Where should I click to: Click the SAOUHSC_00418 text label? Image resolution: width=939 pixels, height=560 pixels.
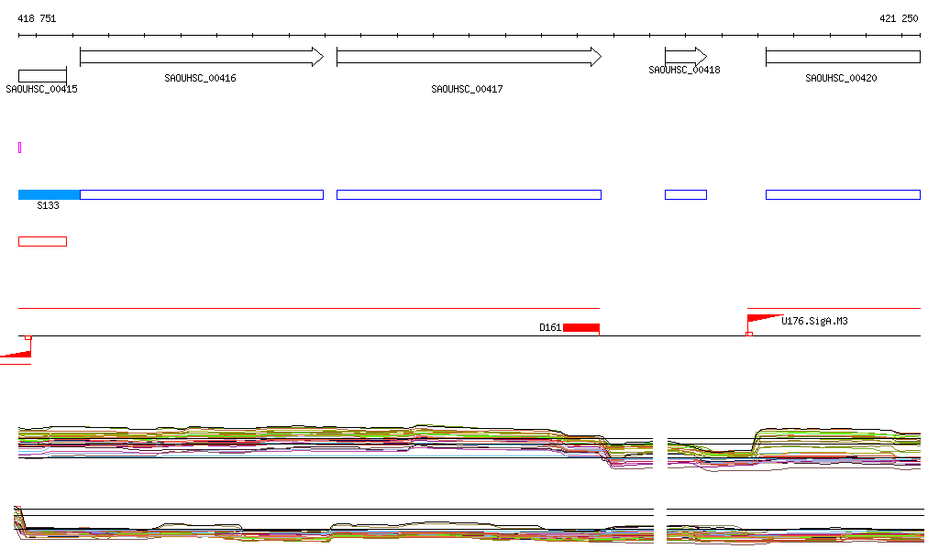pos(684,70)
